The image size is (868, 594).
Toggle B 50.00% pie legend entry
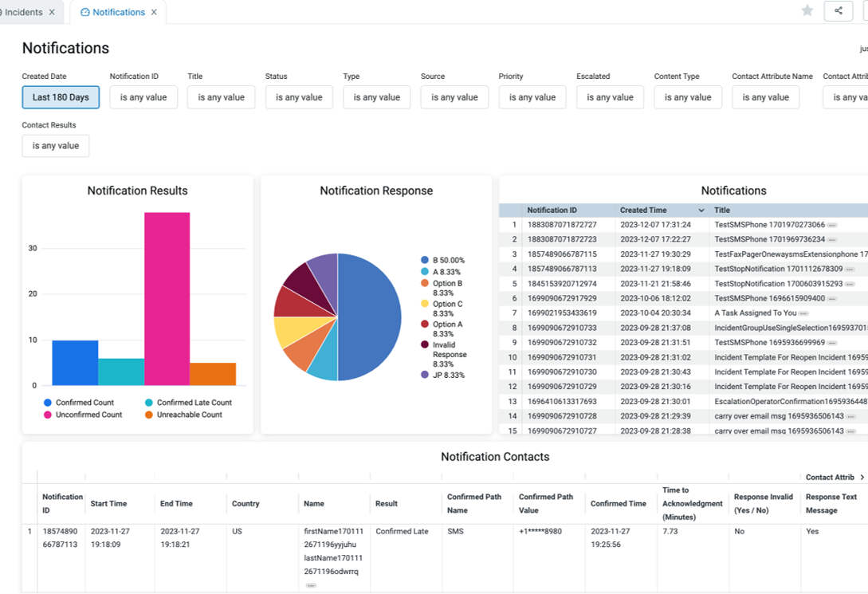click(443, 260)
